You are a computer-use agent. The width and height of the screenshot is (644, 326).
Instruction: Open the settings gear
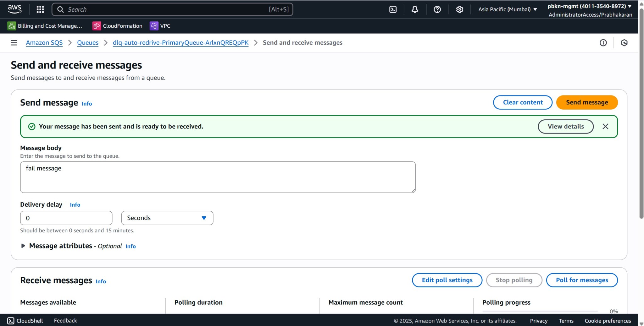(x=459, y=9)
